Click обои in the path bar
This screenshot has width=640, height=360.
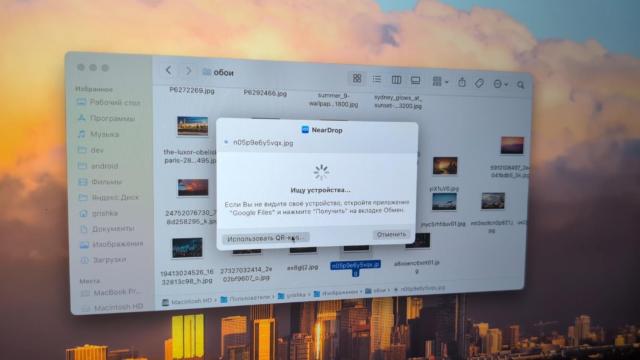click(x=375, y=291)
